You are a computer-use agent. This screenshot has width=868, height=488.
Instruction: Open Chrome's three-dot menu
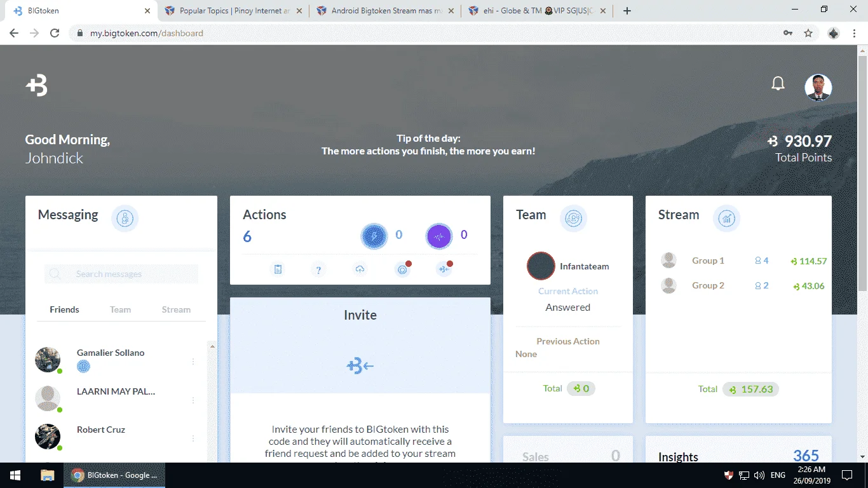point(855,33)
